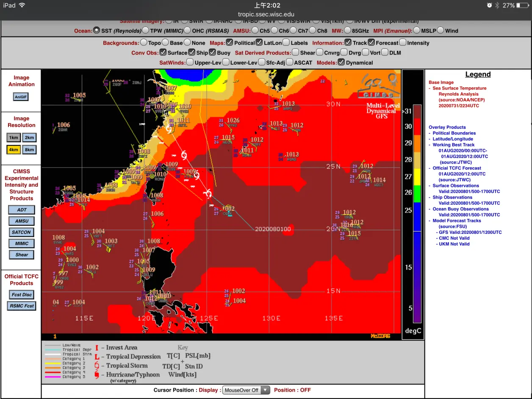
Task: Check the Upper-Lev SatWinds box
Action: pos(190,62)
